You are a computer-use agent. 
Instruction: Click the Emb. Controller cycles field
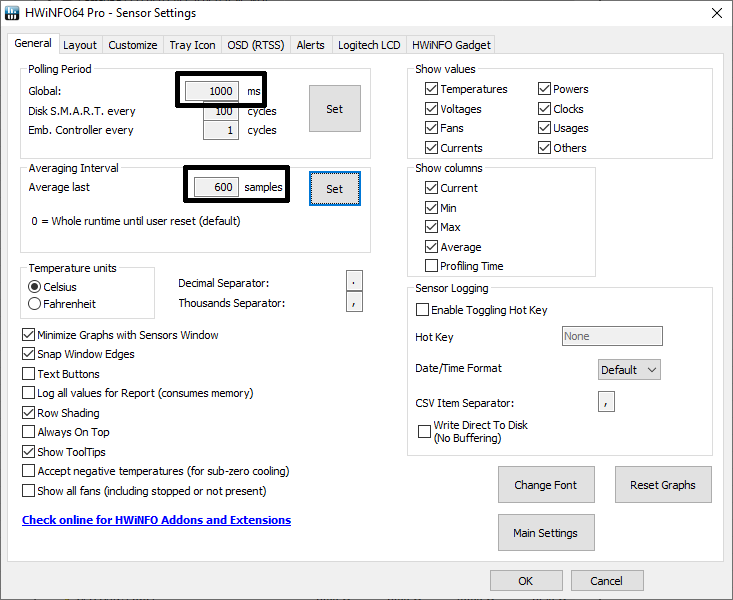click(x=221, y=130)
